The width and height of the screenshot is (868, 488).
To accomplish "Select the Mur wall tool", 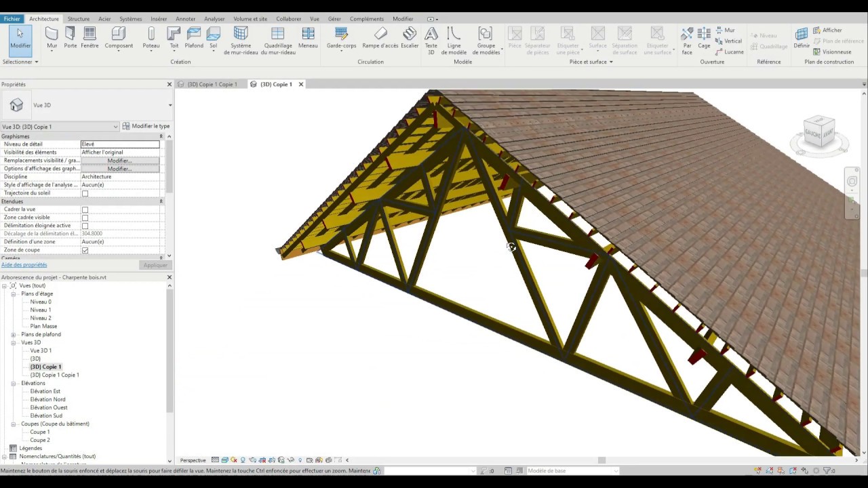I will 52,37.
